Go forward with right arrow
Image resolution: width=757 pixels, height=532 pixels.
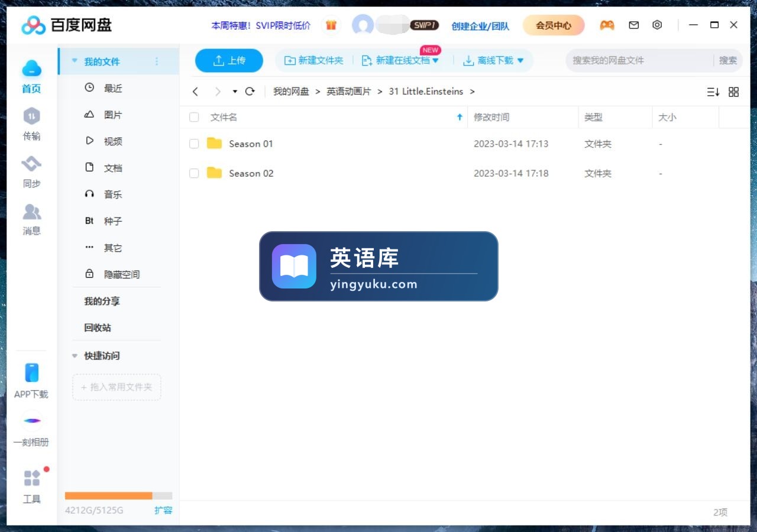218,92
